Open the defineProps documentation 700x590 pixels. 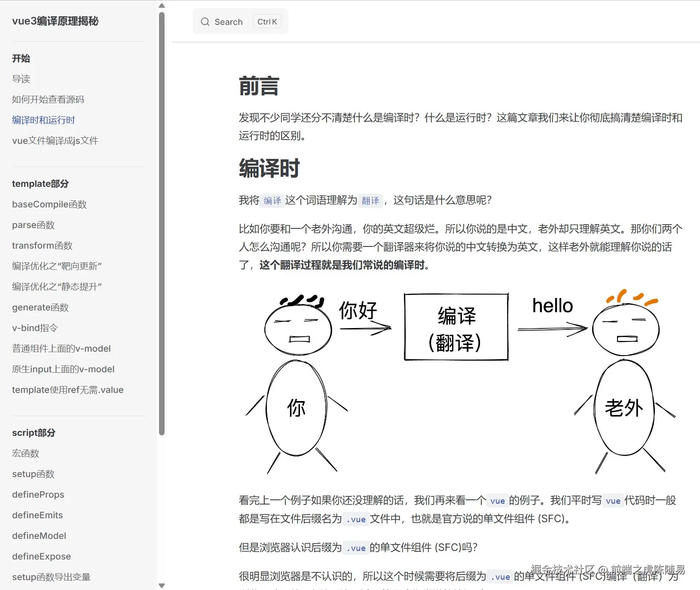tap(38, 494)
